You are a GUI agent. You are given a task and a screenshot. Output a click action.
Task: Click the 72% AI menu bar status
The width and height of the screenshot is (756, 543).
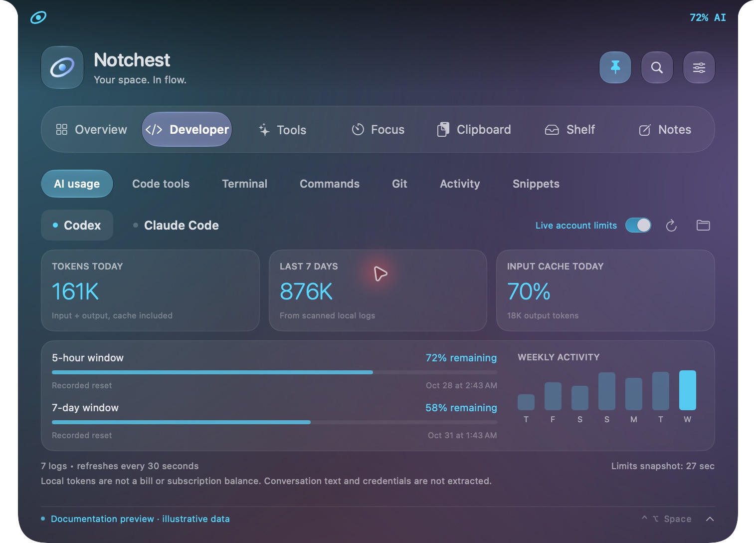click(x=708, y=17)
